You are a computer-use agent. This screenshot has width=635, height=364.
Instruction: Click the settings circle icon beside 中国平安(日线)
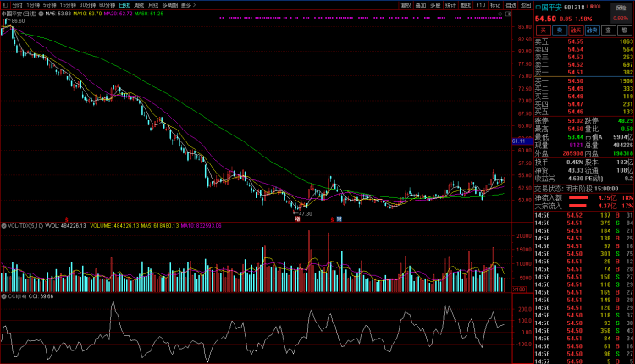tap(41, 14)
